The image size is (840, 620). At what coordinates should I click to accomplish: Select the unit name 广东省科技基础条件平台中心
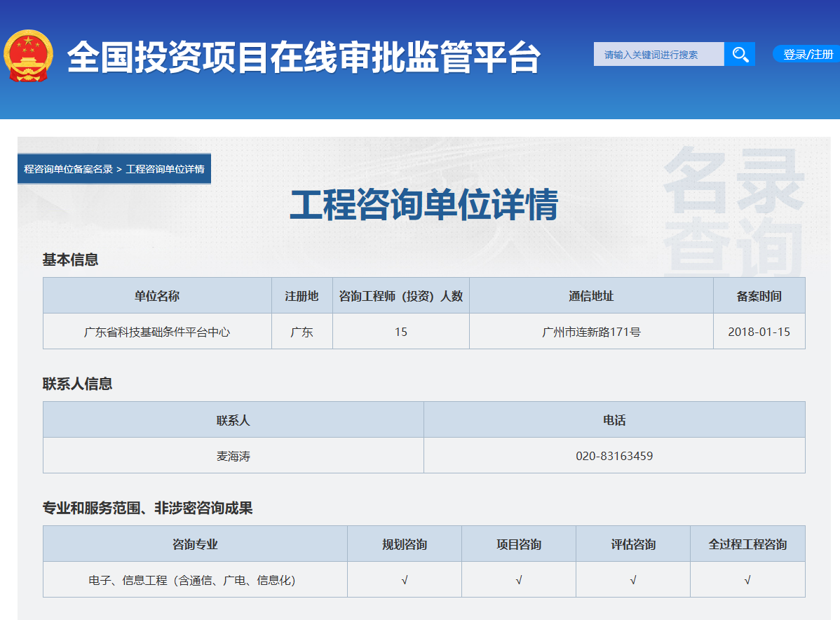pos(158,330)
